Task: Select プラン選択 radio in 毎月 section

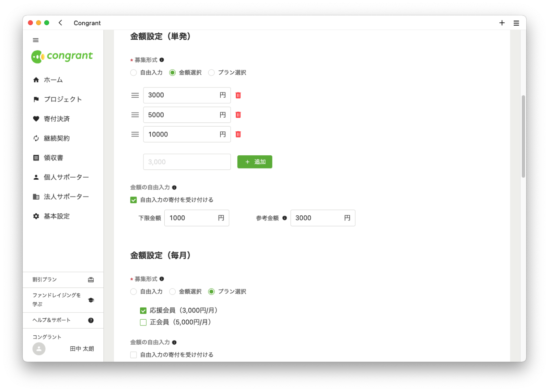Action: (x=211, y=292)
